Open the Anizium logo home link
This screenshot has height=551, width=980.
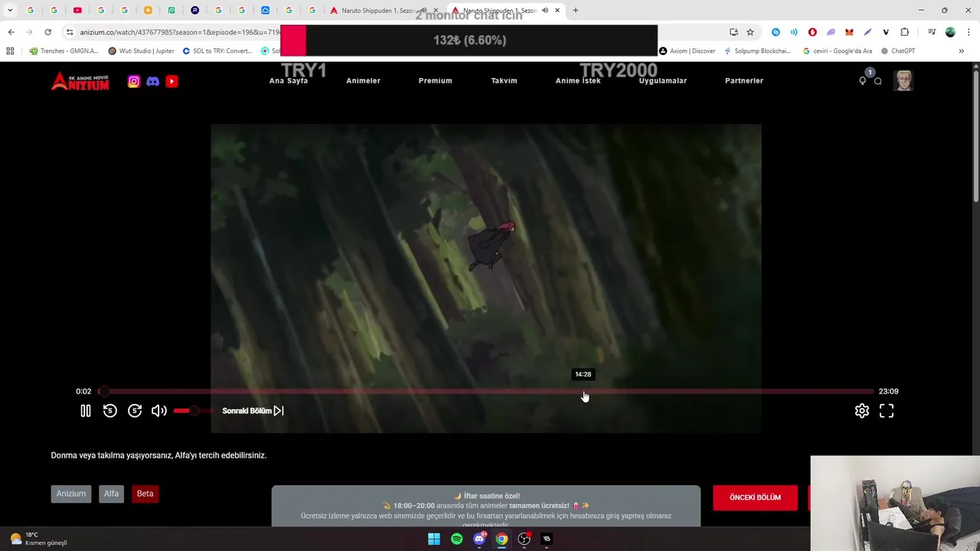point(80,81)
